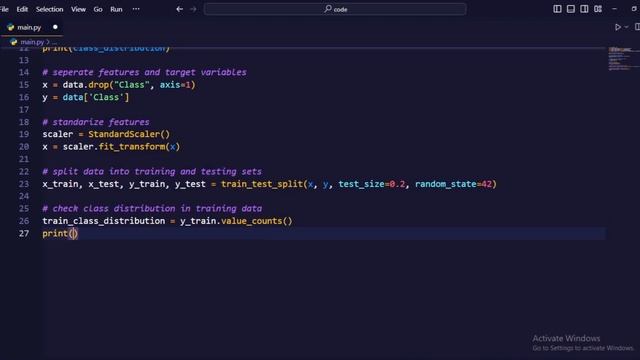Screen dimensions: 640x360
Task: Click line number 15 in gutter
Action: pyautogui.click(x=24, y=85)
